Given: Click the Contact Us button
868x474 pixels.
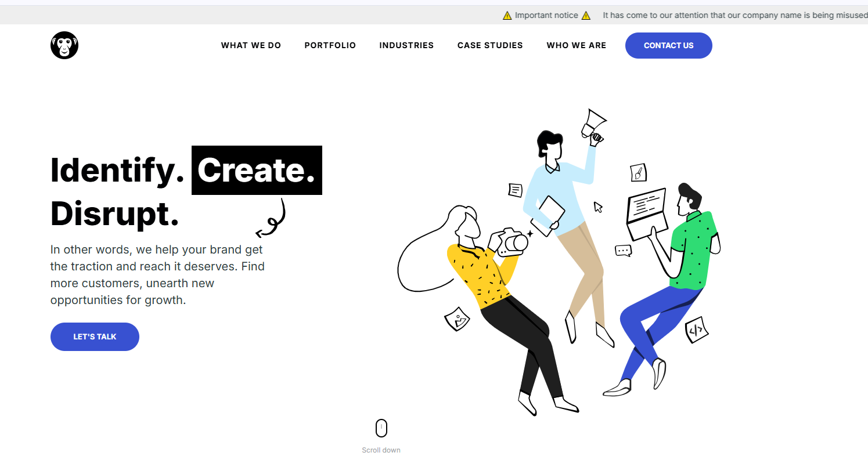Looking at the screenshot, I should (669, 45).
